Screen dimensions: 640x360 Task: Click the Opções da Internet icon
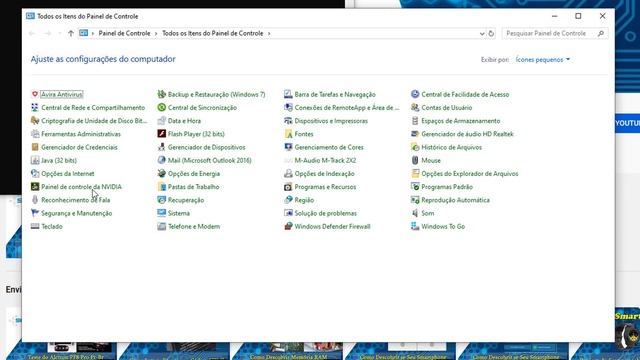coord(35,173)
